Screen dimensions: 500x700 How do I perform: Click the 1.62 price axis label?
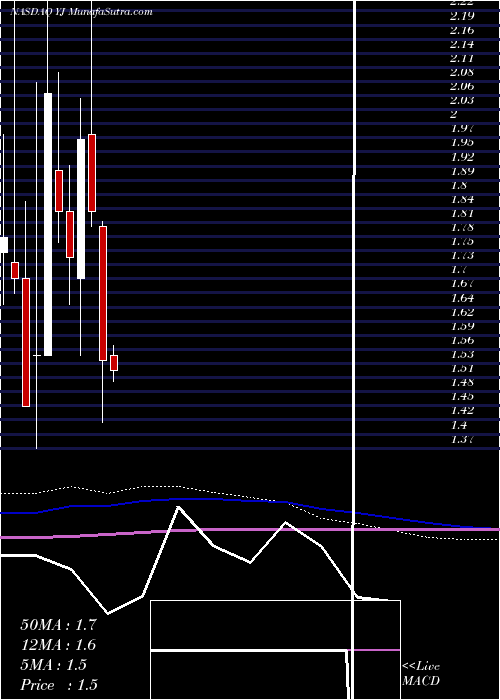point(462,312)
